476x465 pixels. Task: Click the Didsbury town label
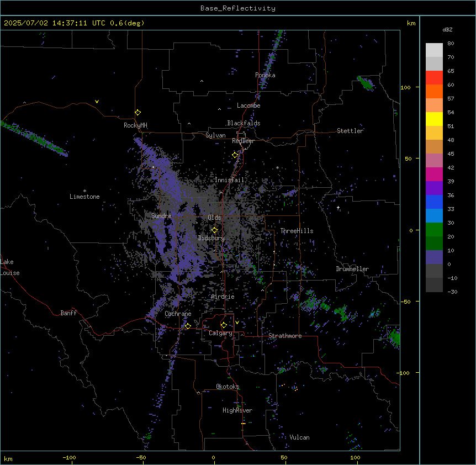pyautogui.click(x=211, y=238)
